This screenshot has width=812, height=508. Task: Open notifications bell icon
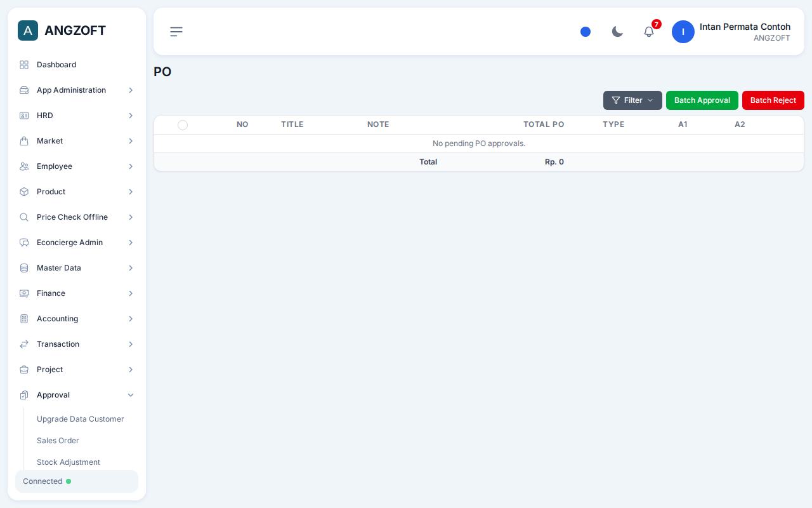tap(649, 32)
